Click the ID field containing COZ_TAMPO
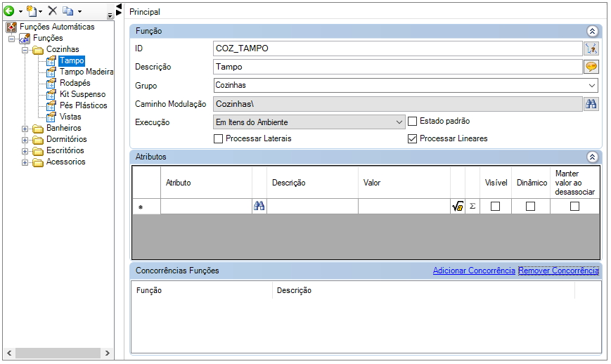 398,48
